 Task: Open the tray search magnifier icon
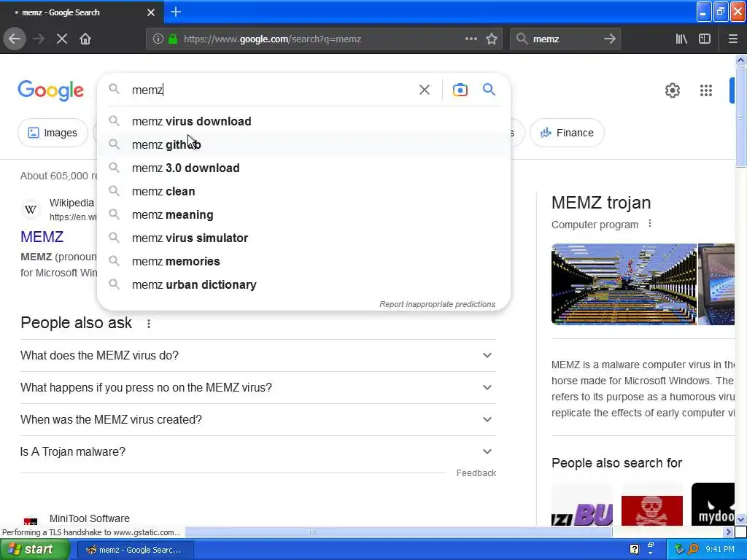point(693,550)
